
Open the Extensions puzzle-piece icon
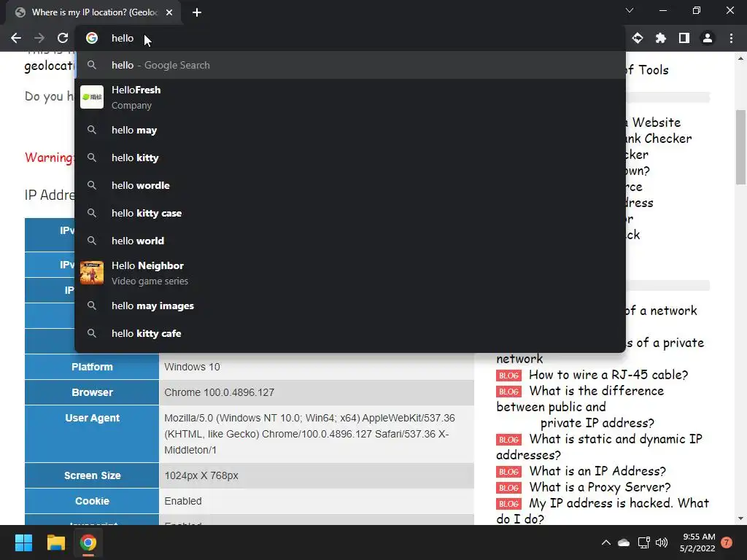coord(661,38)
